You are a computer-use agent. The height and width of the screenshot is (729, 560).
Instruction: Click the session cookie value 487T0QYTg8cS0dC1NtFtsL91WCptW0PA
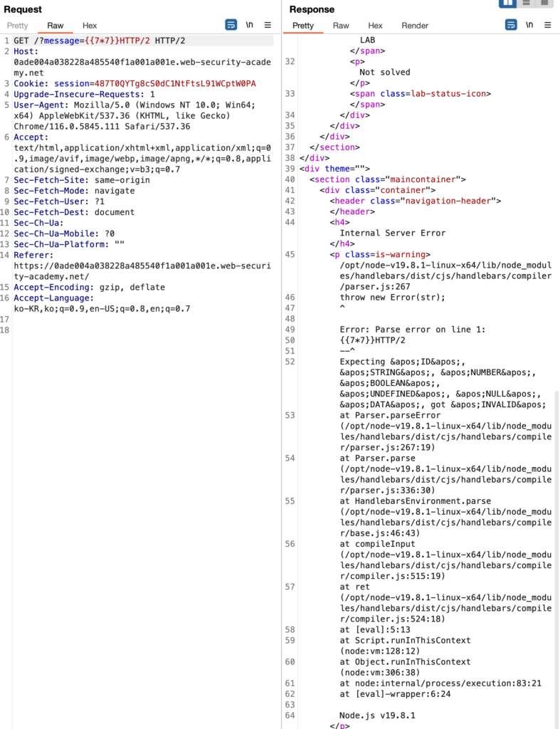coord(175,84)
